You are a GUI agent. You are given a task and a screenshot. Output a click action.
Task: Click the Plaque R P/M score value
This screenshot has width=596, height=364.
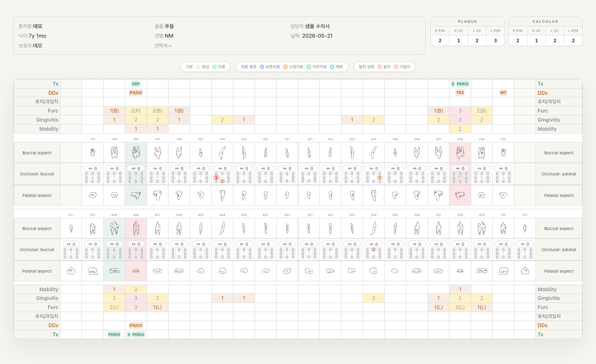click(x=440, y=41)
